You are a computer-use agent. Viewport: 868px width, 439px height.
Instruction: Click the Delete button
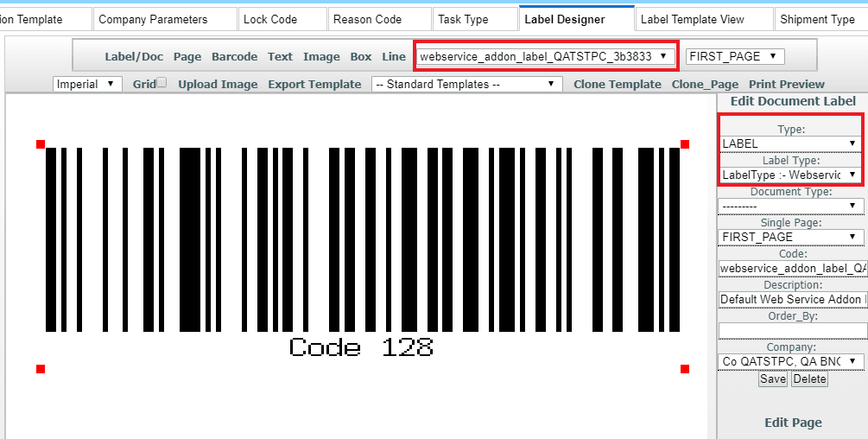809,379
